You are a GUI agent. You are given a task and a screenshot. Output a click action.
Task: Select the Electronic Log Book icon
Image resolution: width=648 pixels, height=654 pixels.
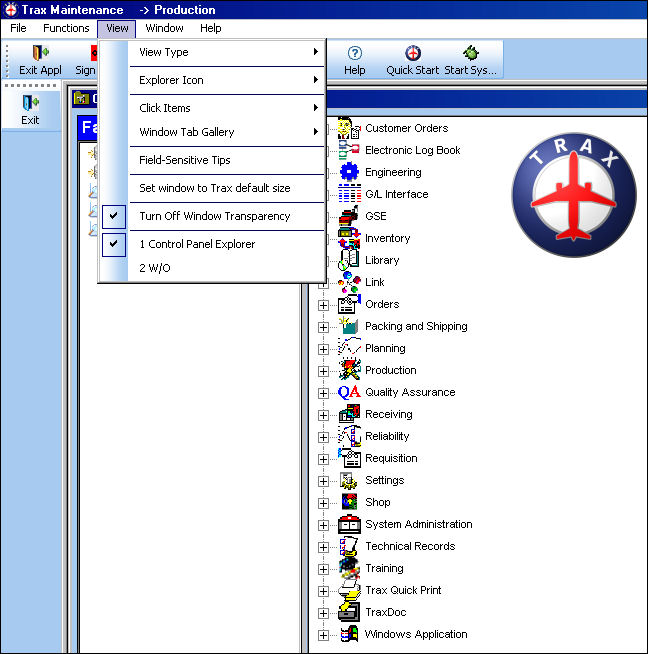pyautogui.click(x=349, y=150)
